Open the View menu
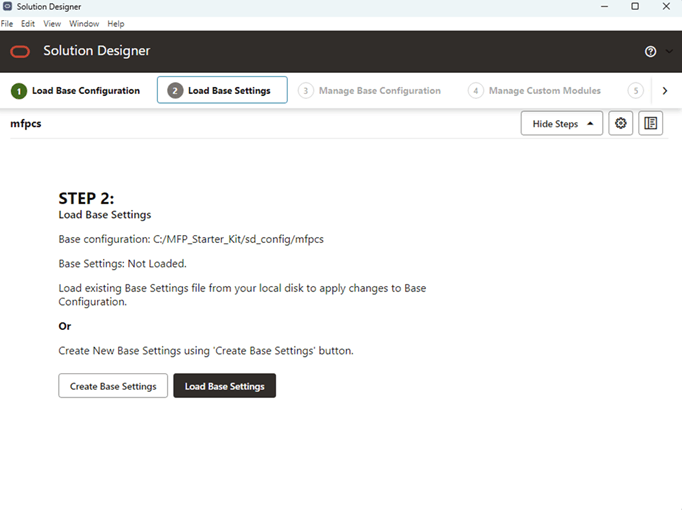The width and height of the screenshot is (682, 510). (x=52, y=24)
